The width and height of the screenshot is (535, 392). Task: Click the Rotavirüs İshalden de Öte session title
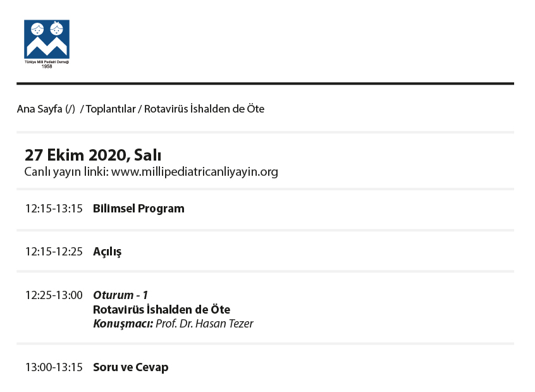pyautogui.click(x=162, y=309)
